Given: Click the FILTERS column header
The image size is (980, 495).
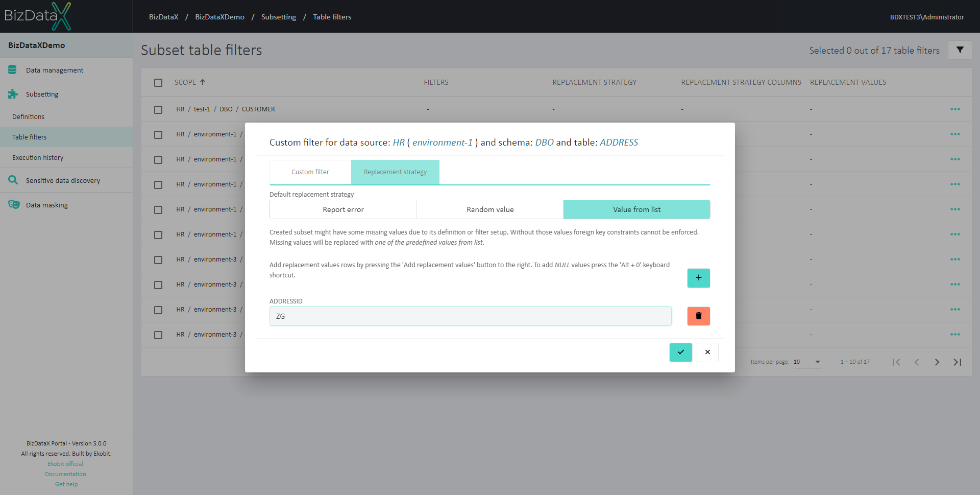Looking at the screenshot, I should point(436,82).
